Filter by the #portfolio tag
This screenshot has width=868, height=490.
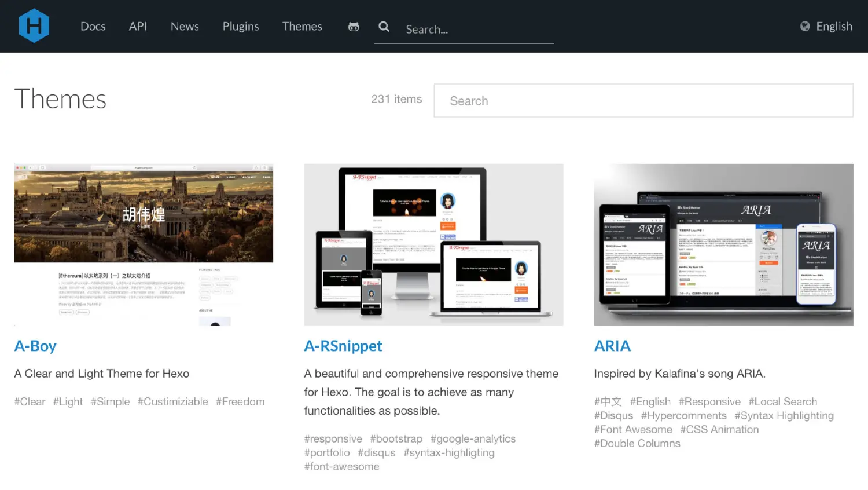pyautogui.click(x=327, y=452)
